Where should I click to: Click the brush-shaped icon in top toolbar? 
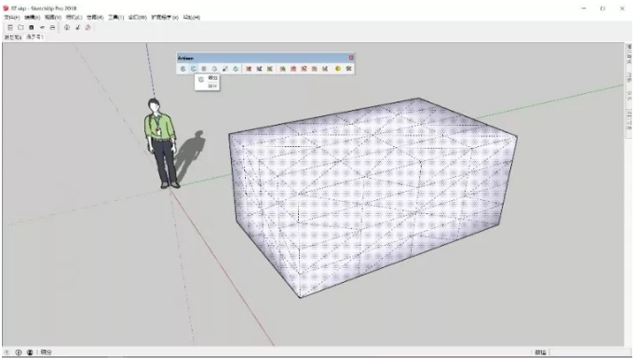coord(77,28)
